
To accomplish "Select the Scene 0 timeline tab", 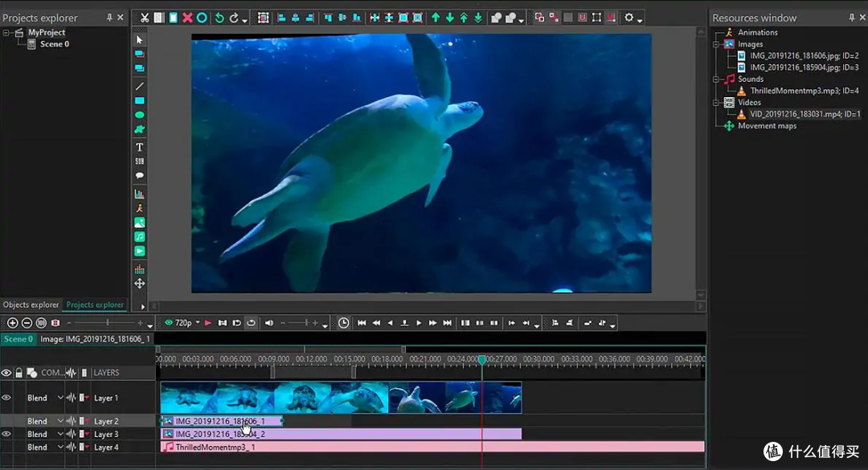I will click(x=18, y=339).
